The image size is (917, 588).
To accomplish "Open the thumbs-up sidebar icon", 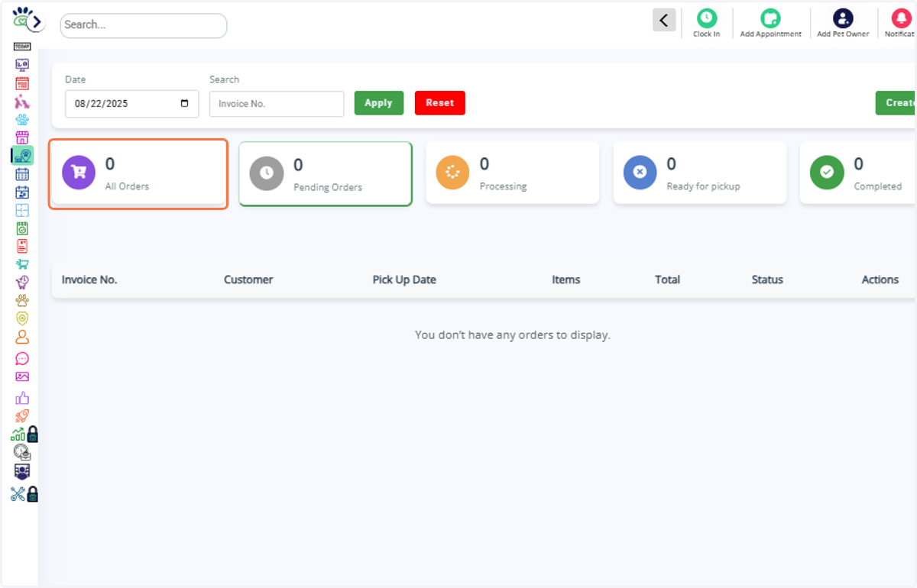I will coord(22,397).
